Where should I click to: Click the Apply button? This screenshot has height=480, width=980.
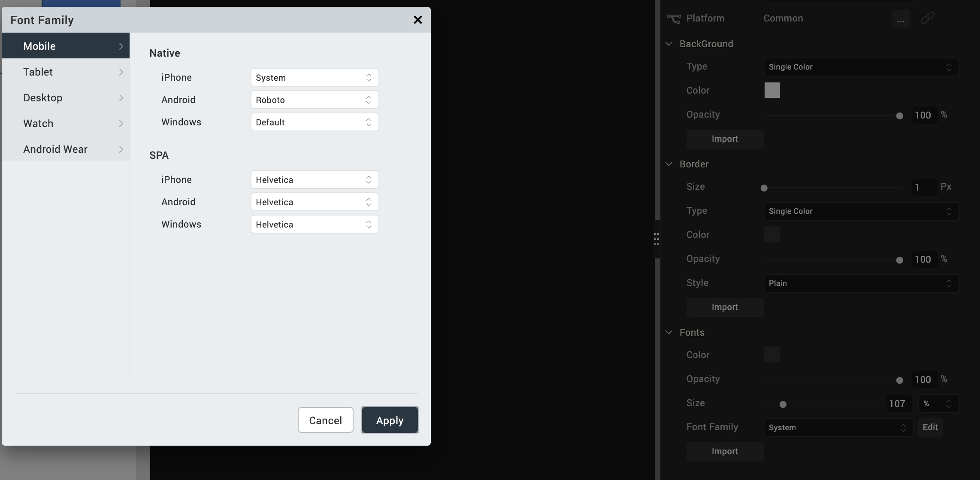[x=390, y=420]
